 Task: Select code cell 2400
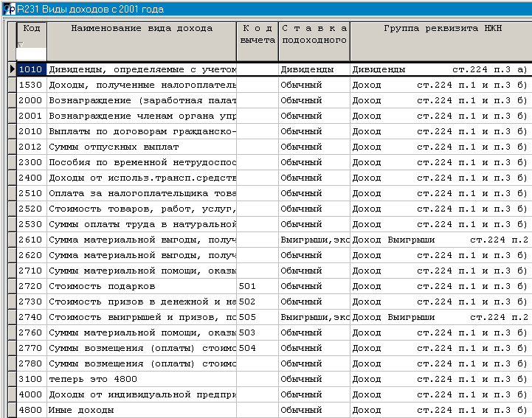[x=31, y=178]
